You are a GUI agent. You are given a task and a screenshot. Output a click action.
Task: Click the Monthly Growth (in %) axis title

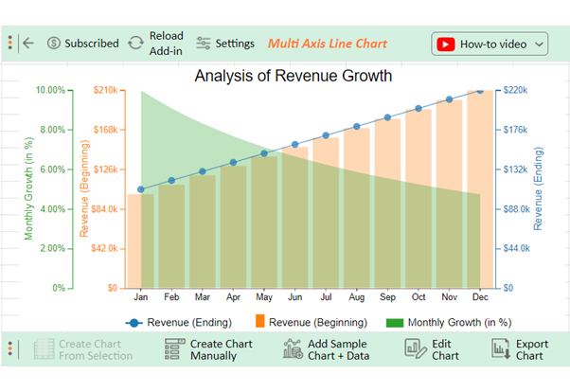(28, 188)
